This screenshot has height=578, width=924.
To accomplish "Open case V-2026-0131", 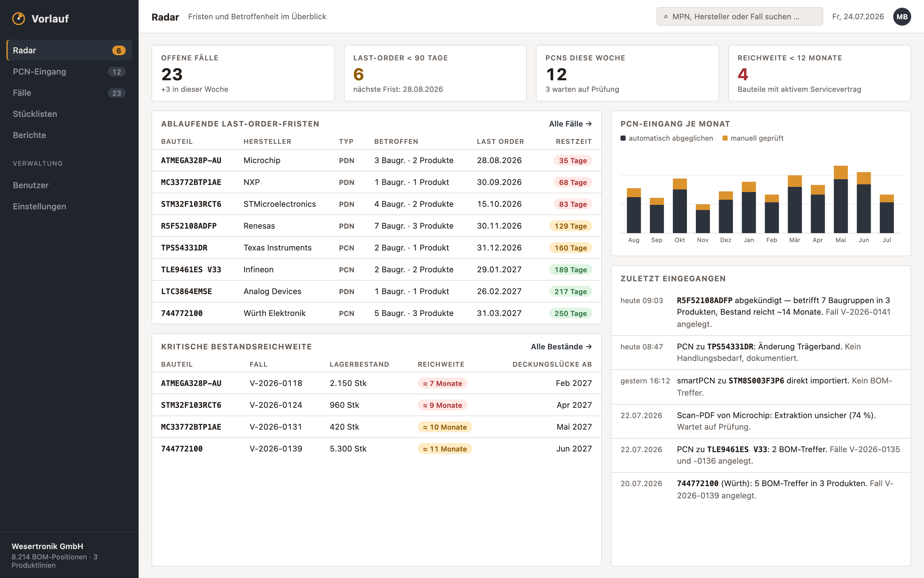I will click(x=276, y=427).
